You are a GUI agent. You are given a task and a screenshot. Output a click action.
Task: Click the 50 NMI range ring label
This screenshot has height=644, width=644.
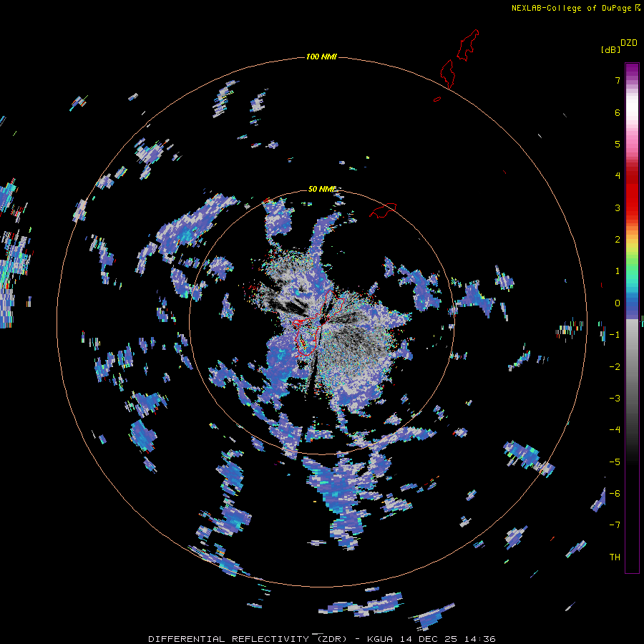pos(321,189)
